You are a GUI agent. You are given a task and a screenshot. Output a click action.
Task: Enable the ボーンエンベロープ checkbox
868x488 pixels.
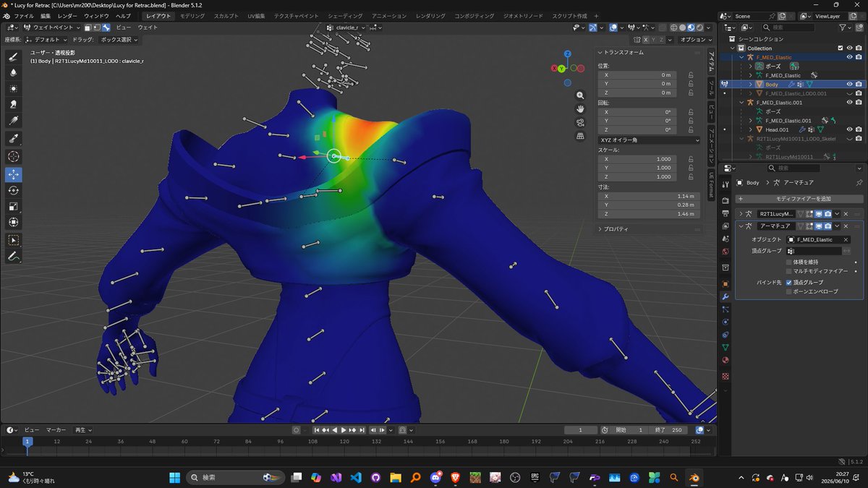[x=788, y=291]
